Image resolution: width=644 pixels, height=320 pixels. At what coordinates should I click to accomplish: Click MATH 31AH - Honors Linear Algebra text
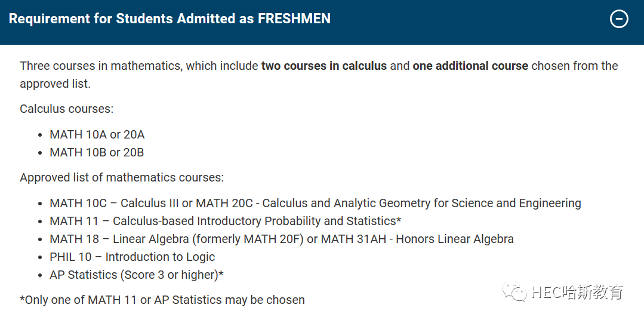(417, 239)
